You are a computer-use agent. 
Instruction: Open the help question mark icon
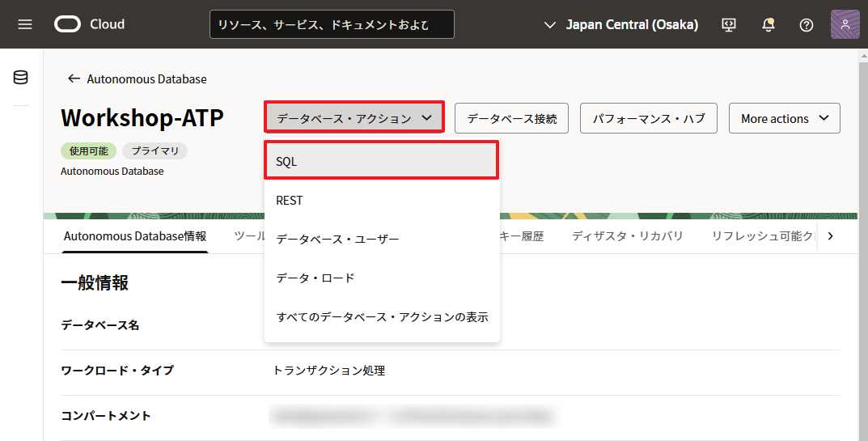(x=806, y=24)
